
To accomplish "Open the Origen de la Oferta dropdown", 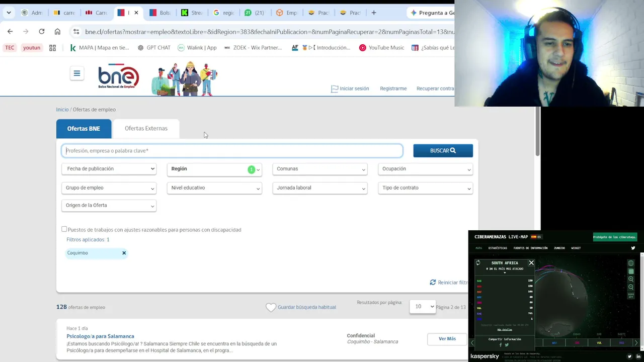I will pyautogui.click(x=109, y=206).
